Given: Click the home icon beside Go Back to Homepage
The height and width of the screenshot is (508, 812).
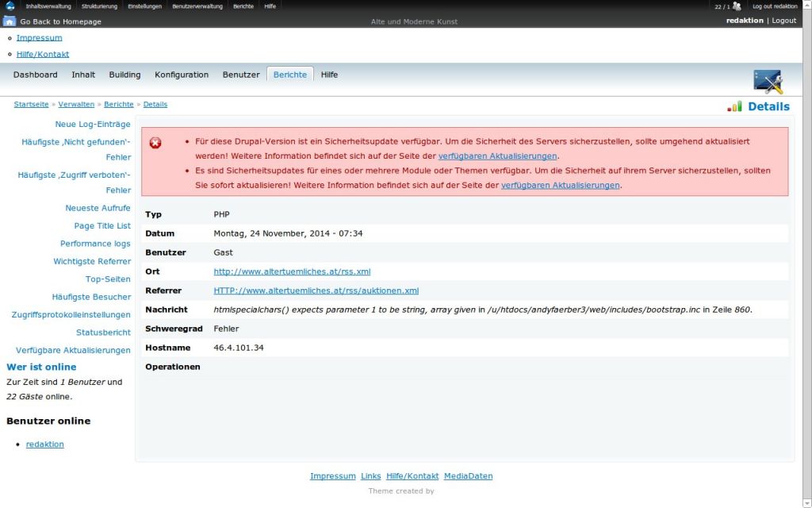Looking at the screenshot, I should tap(10, 21).
